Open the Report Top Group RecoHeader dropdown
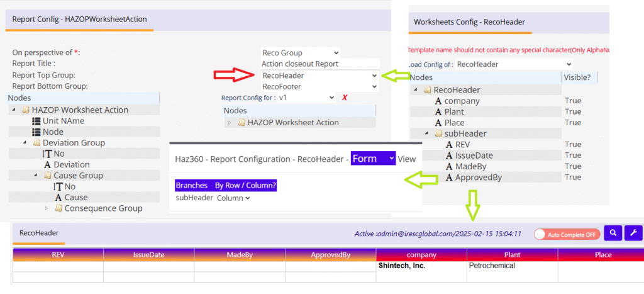Screen dimensions: 644x294 [x=319, y=76]
